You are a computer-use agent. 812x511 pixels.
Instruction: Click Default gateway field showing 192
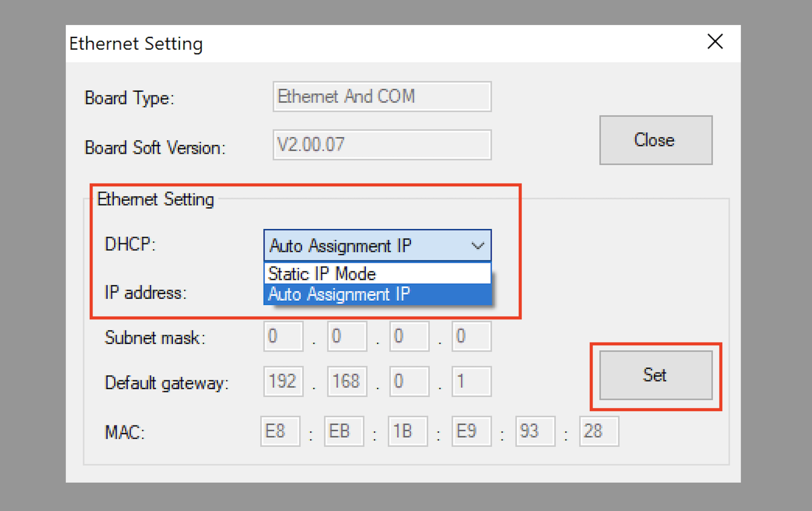click(283, 382)
